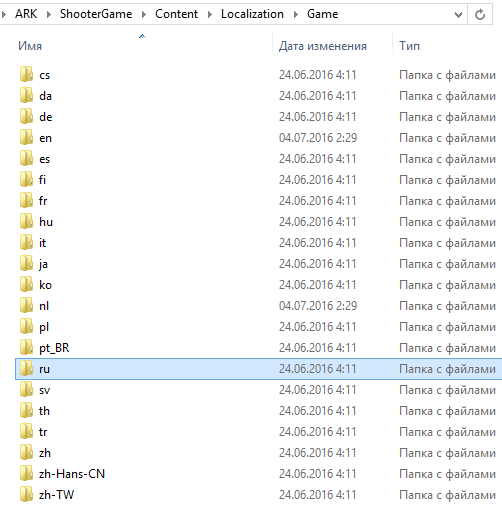Select the pt_BR folder icon
The width and height of the screenshot is (502, 506).
(26, 347)
